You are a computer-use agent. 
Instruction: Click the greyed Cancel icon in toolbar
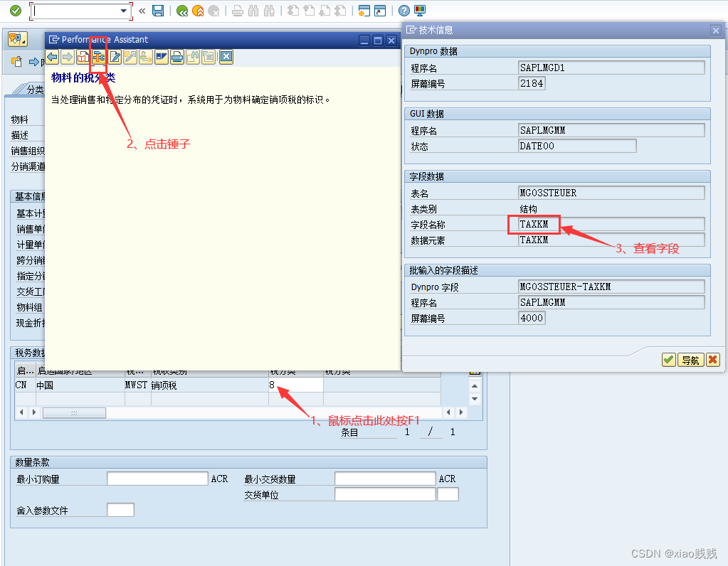tap(213, 11)
